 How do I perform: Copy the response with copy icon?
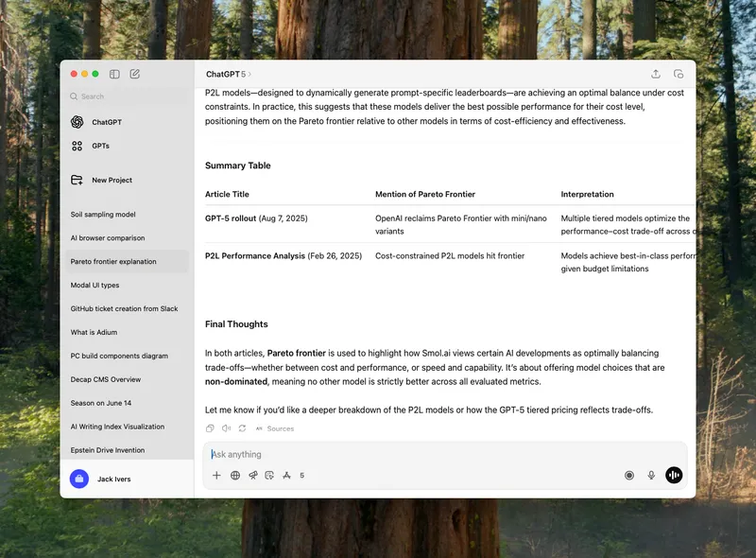point(210,428)
